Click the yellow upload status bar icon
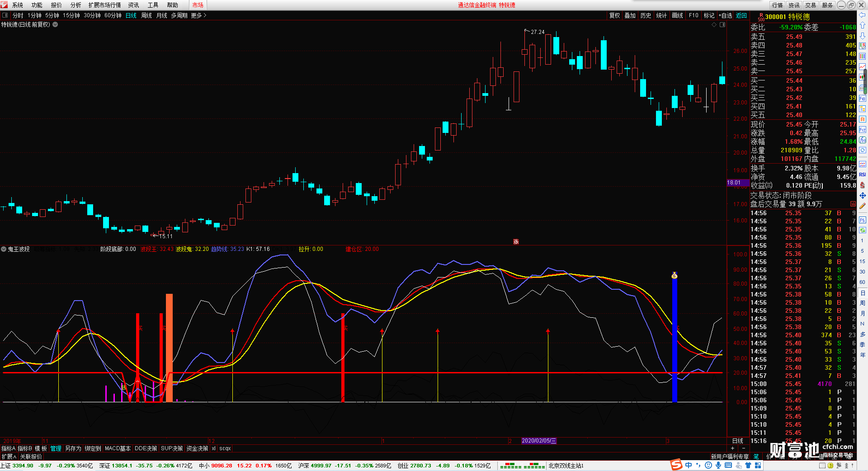The width and height of the screenshot is (868, 471). (830, 466)
